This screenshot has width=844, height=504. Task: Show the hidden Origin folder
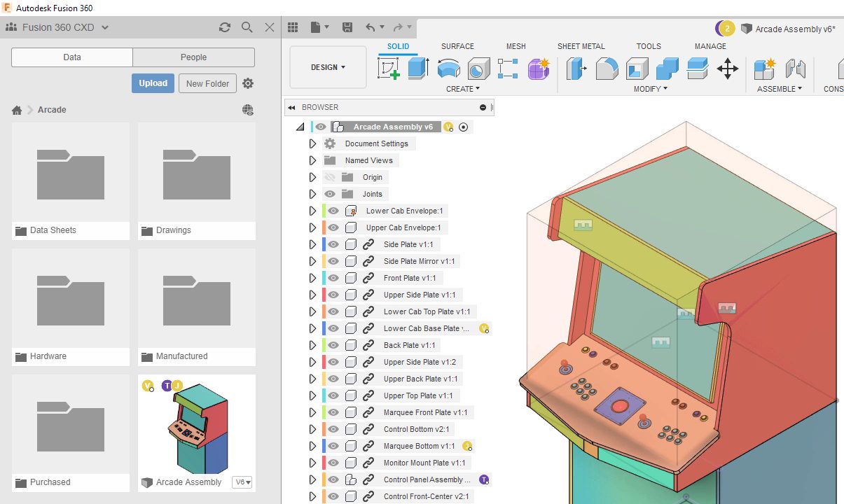331,177
